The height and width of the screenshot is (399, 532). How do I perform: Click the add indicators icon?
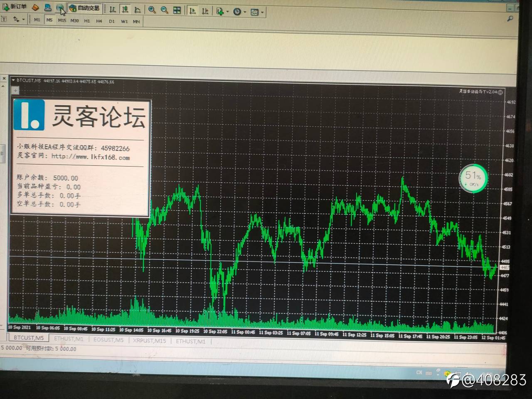[x=220, y=12]
